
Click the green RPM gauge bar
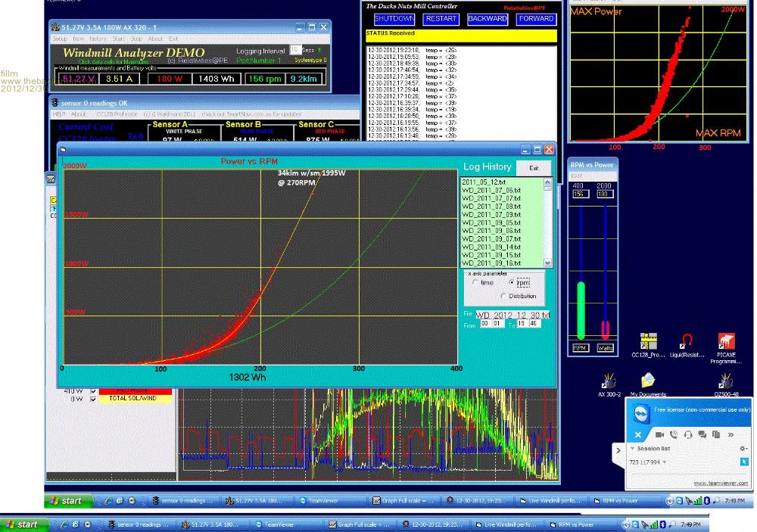[581, 310]
